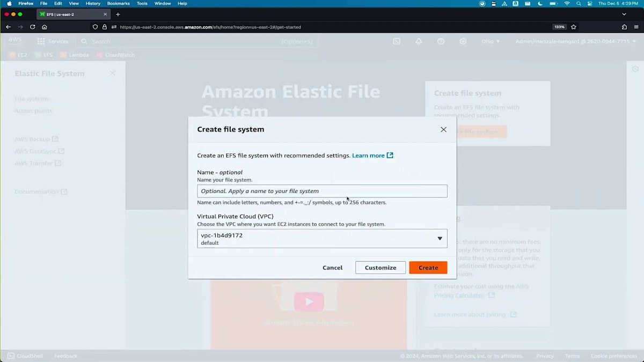Screen dimensions: 644x362
Task: Open the Bookmarks menu in menu bar
Action: point(118,3)
